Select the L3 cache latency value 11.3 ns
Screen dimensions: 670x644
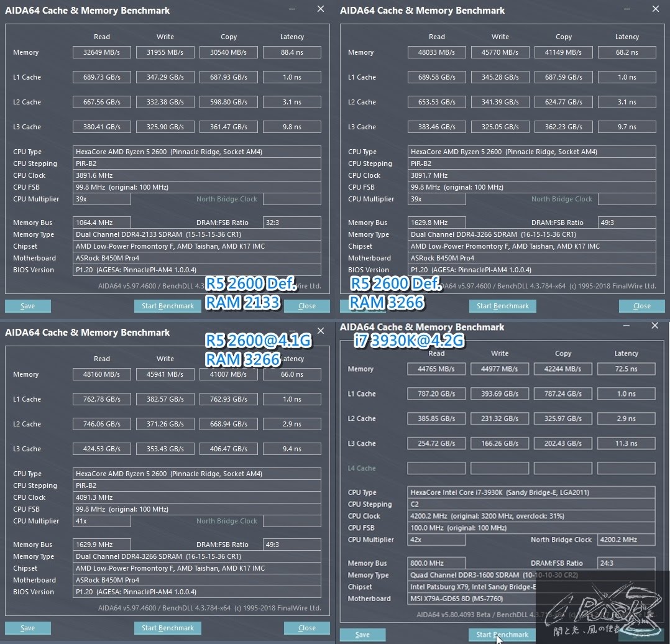(626, 443)
